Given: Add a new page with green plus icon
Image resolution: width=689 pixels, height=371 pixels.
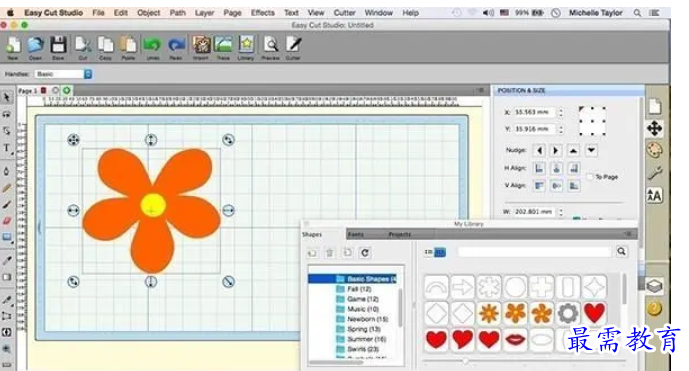Looking at the screenshot, I should coord(66,91).
